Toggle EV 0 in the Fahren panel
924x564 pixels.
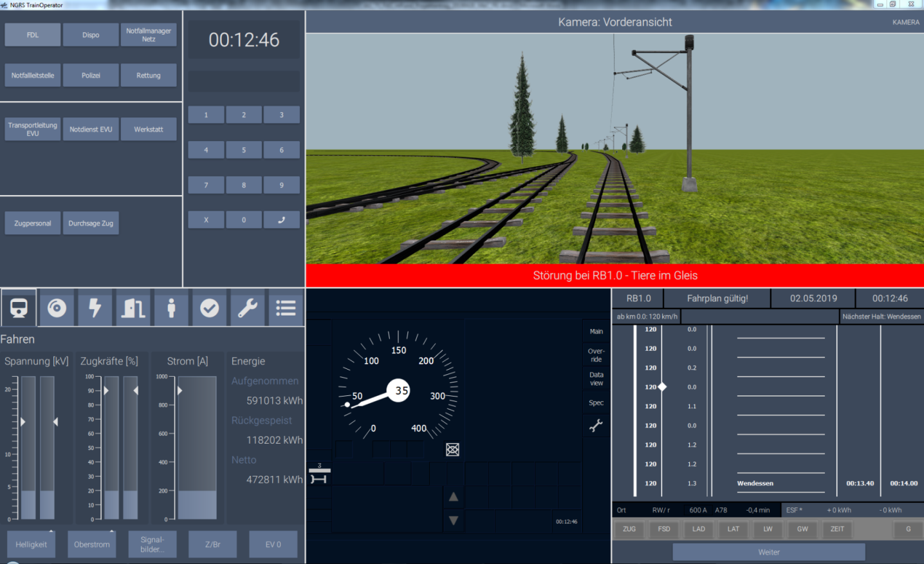(273, 544)
